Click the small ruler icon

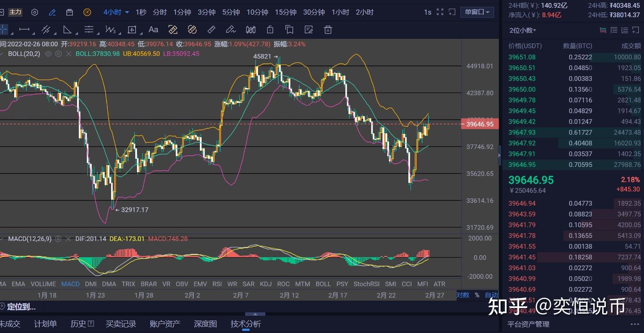212,30
